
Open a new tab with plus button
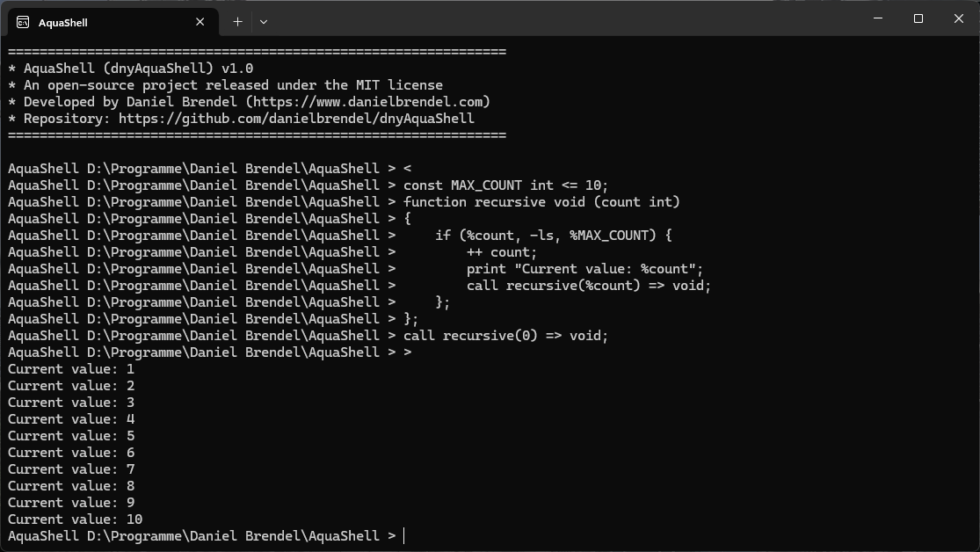pos(237,22)
